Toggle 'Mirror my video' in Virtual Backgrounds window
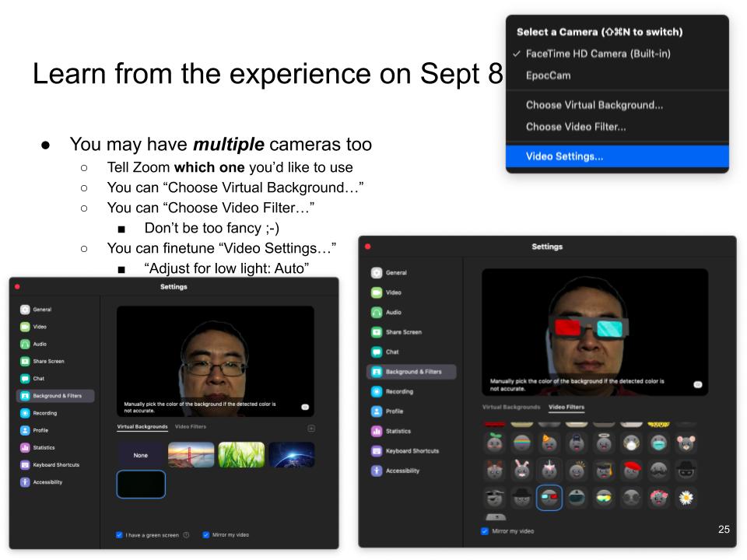Viewport: 747px width, 560px height. [x=206, y=535]
